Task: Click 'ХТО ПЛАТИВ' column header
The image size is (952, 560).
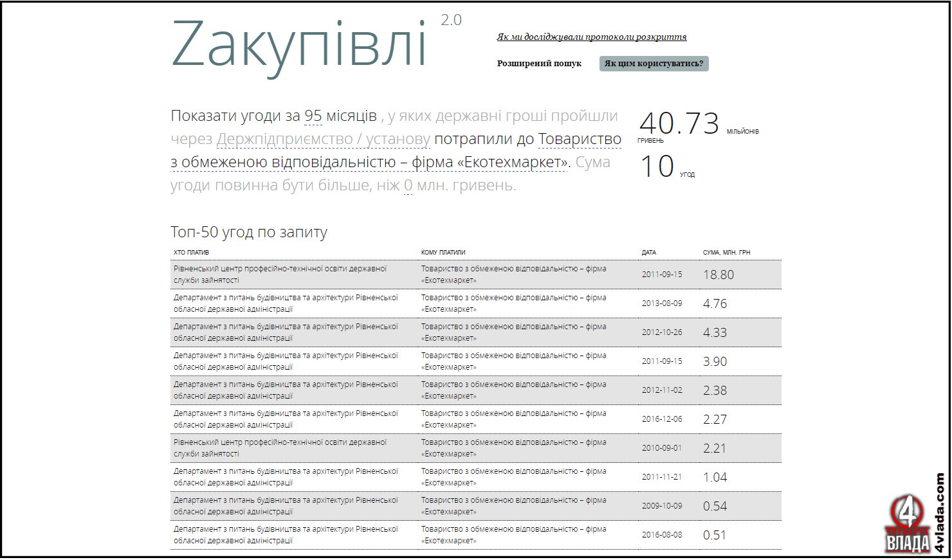Action: pyautogui.click(x=191, y=253)
